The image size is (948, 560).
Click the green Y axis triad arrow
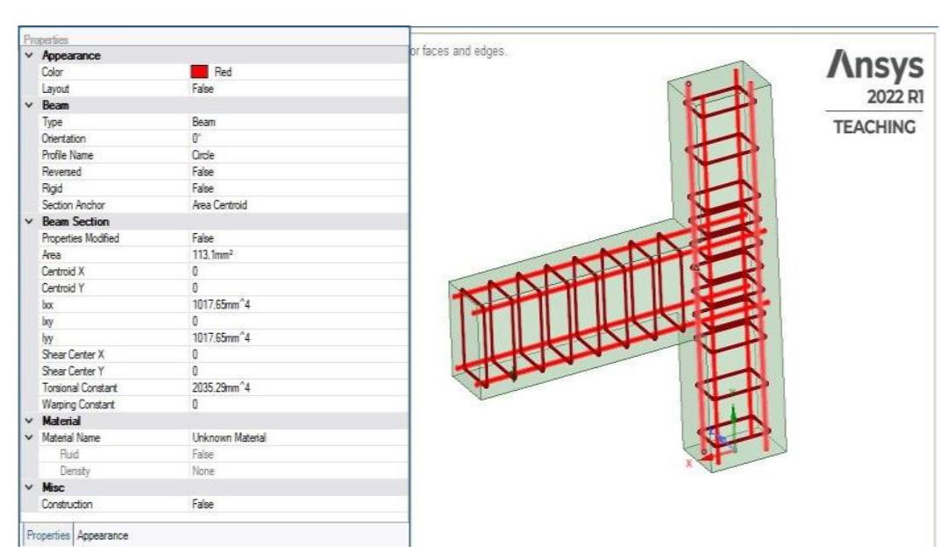pos(733,410)
